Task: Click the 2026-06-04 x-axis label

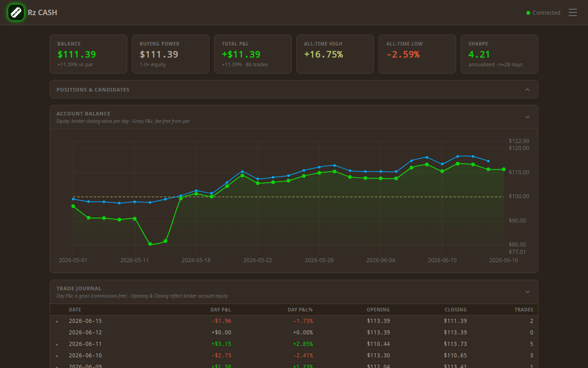Action: pyautogui.click(x=380, y=260)
